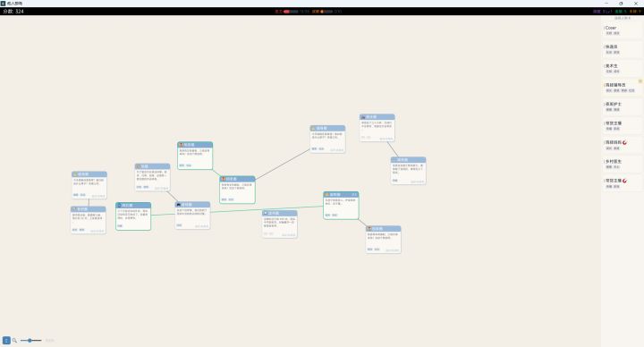Select the sidebar card just below Coser
The width and height of the screenshot is (644, 347).
point(622,49)
